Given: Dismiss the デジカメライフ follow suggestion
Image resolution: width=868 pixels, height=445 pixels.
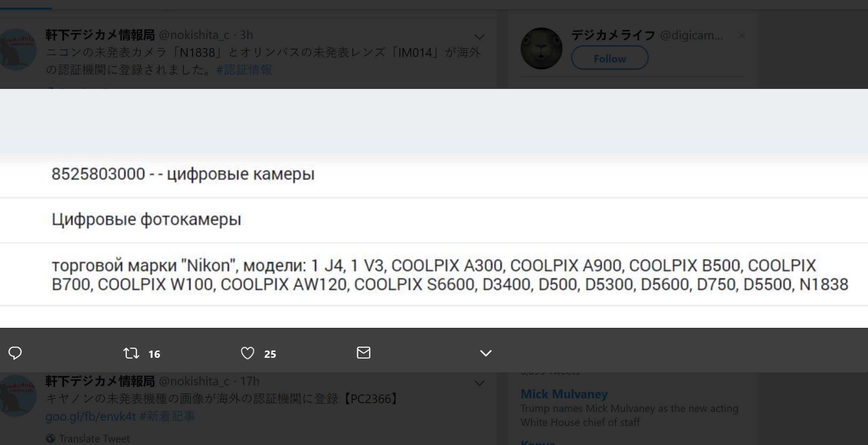Looking at the screenshot, I should click(742, 35).
